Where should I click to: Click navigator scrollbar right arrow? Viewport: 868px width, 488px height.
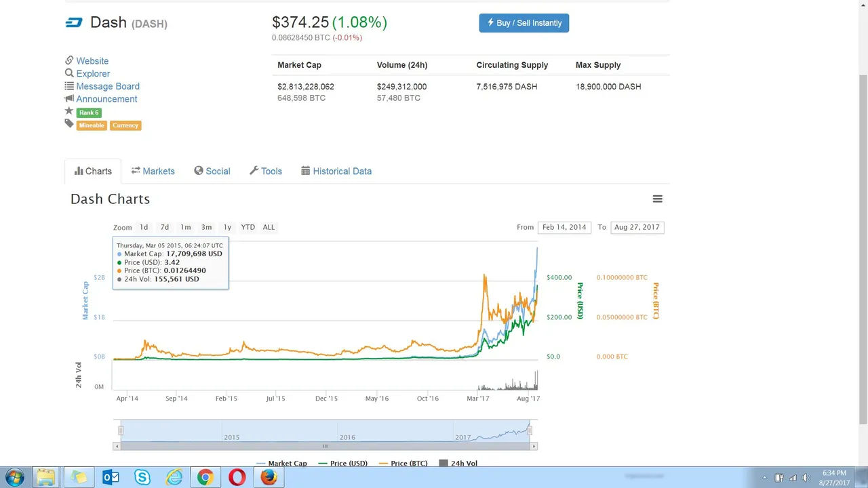[534, 446]
